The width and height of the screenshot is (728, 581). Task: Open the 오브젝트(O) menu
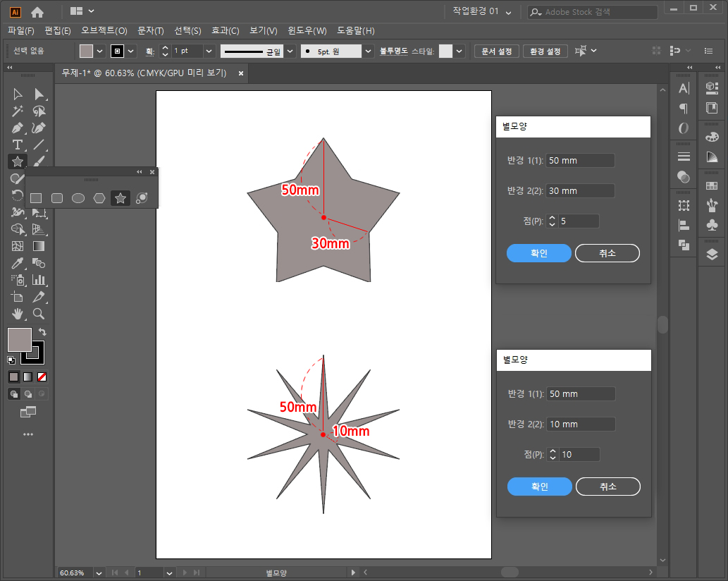104,30
